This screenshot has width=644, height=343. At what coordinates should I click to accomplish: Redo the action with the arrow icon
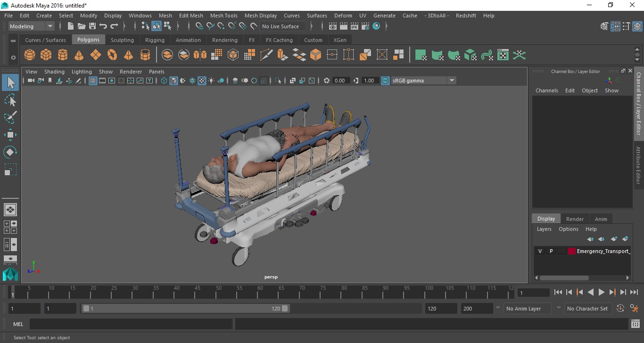tap(114, 26)
